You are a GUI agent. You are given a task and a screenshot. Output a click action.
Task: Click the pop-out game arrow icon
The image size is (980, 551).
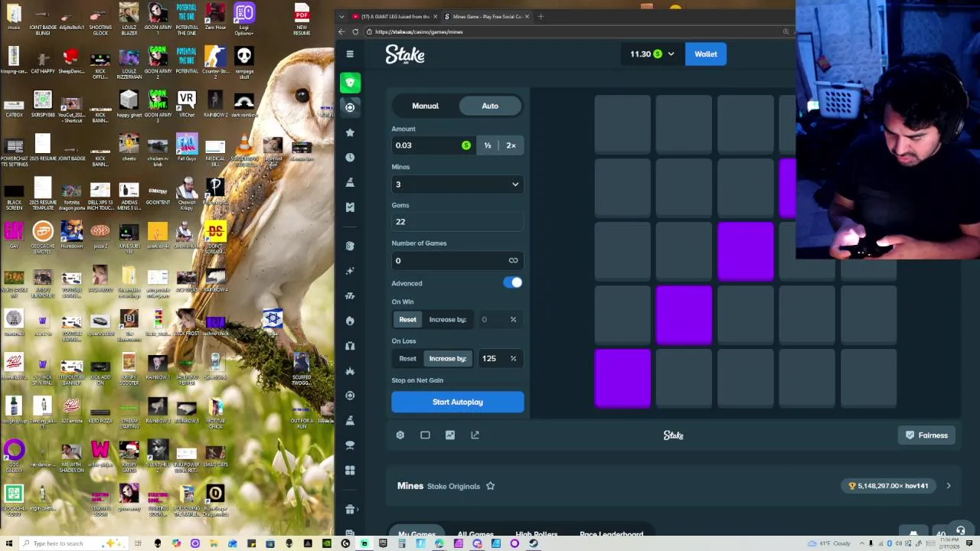[x=475, y=435]
